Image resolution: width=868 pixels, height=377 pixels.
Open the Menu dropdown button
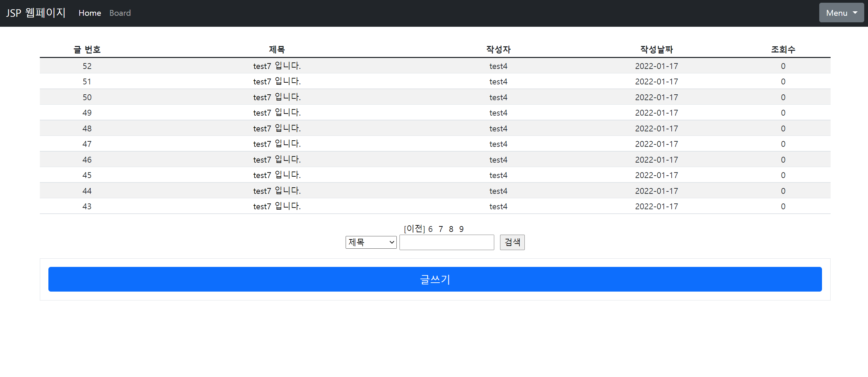coord(841,13)
